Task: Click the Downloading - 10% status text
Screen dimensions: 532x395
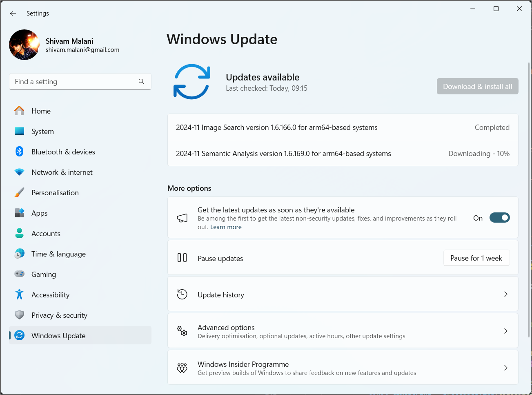Action: 479,154
